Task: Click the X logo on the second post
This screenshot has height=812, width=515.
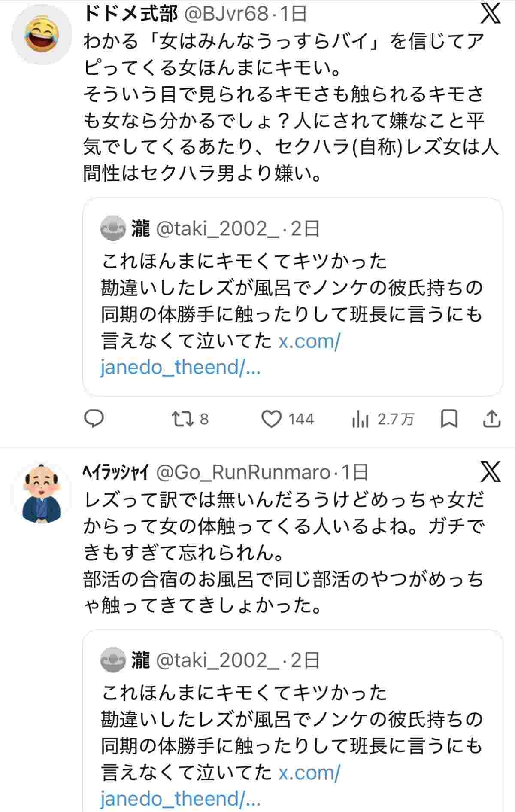Action: [491, 472]
